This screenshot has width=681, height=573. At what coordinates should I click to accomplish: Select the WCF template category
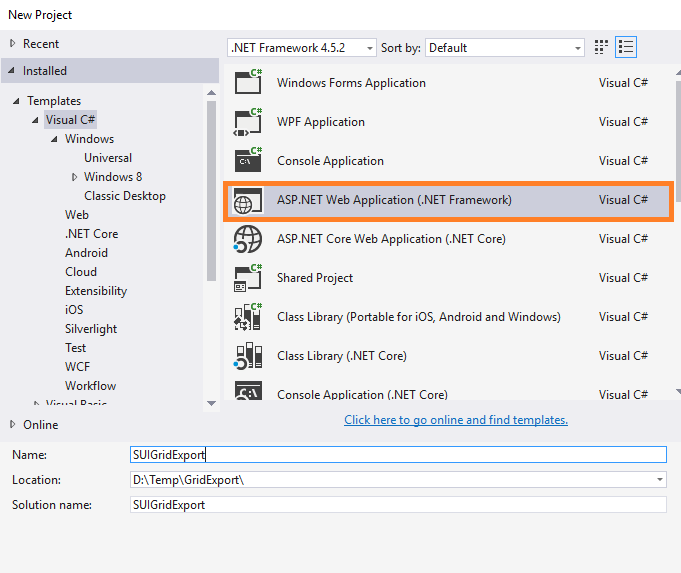[x=77, y=367]
